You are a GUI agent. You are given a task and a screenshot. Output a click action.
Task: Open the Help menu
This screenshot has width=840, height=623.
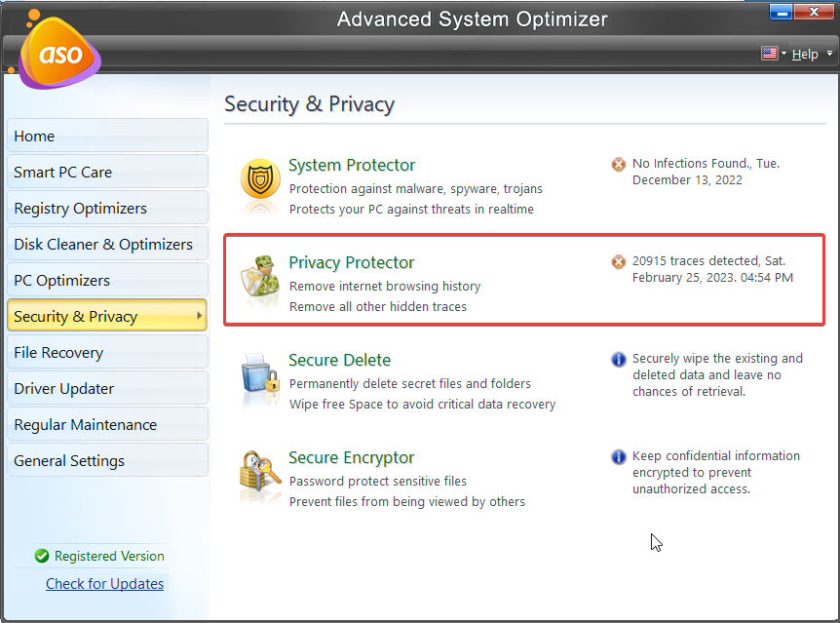pos(806,54)
